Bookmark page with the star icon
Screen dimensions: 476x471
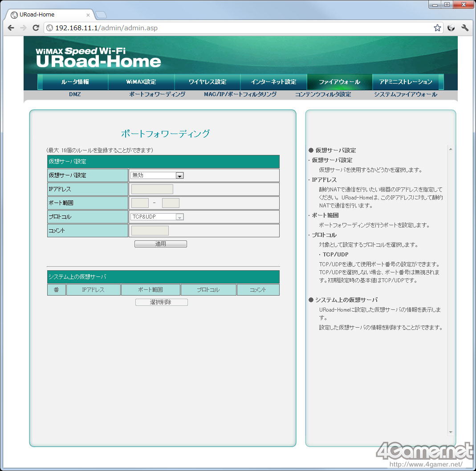click(437, 28)
